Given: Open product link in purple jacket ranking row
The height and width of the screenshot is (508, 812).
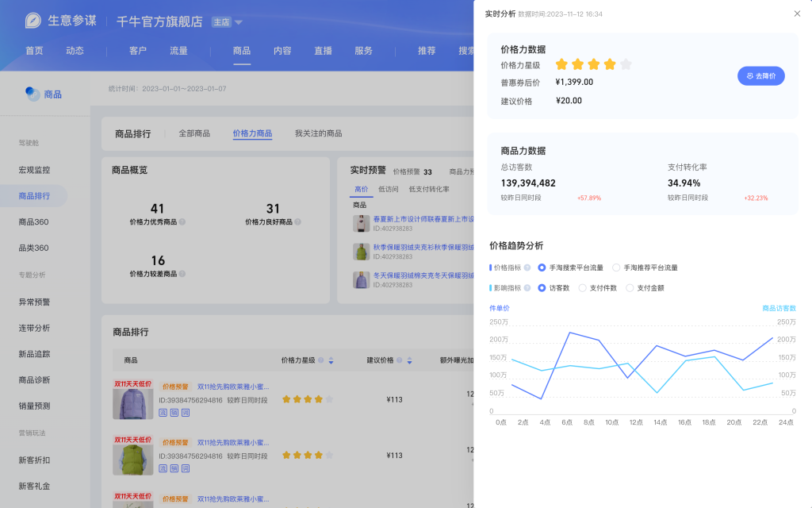Looking at the screenshot, I should pos(233,387).
